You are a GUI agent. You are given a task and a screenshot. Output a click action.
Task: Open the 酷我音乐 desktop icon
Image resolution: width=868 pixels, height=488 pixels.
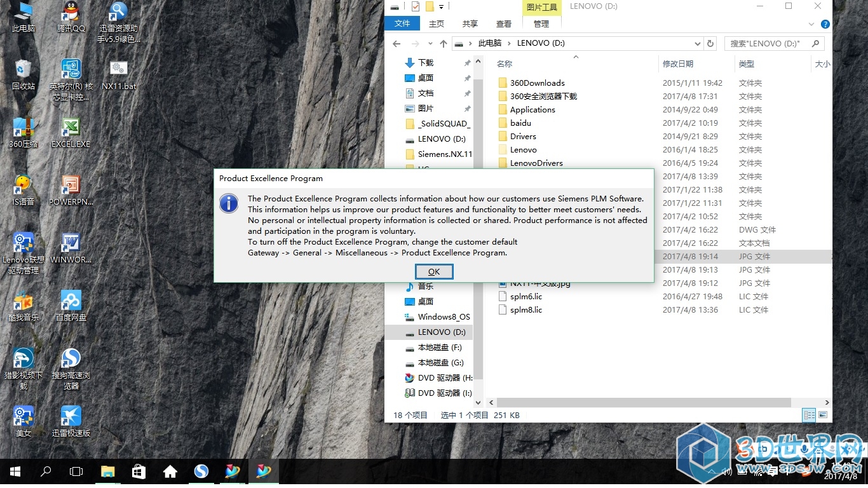click(x=24, y=306)
